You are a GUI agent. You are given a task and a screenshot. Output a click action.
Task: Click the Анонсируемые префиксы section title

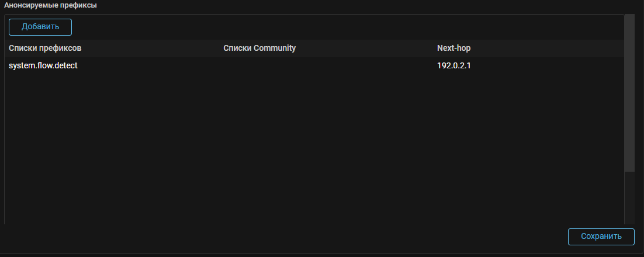coord(51,5)
